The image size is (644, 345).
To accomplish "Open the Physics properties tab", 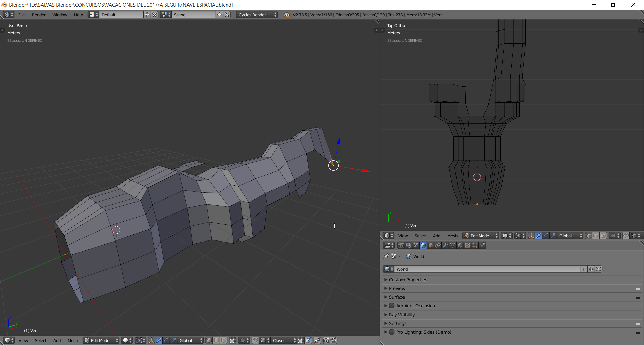I will pos(482,245).
